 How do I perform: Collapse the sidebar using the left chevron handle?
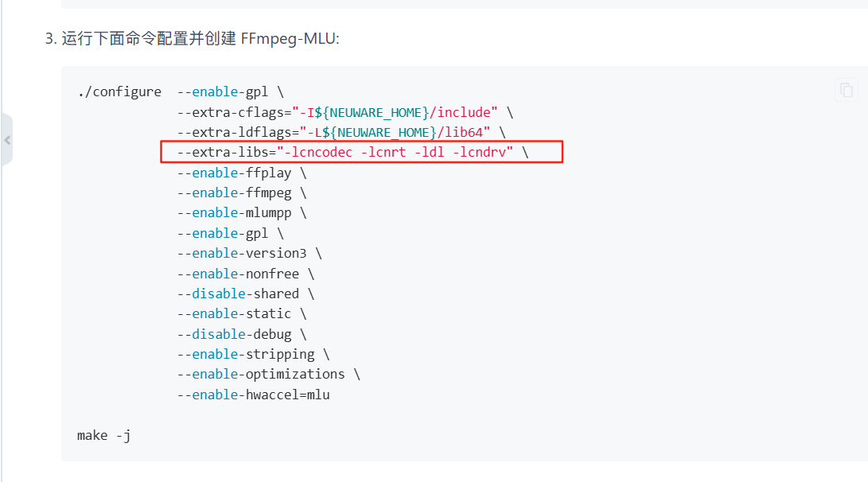click(x=7, y=140)
